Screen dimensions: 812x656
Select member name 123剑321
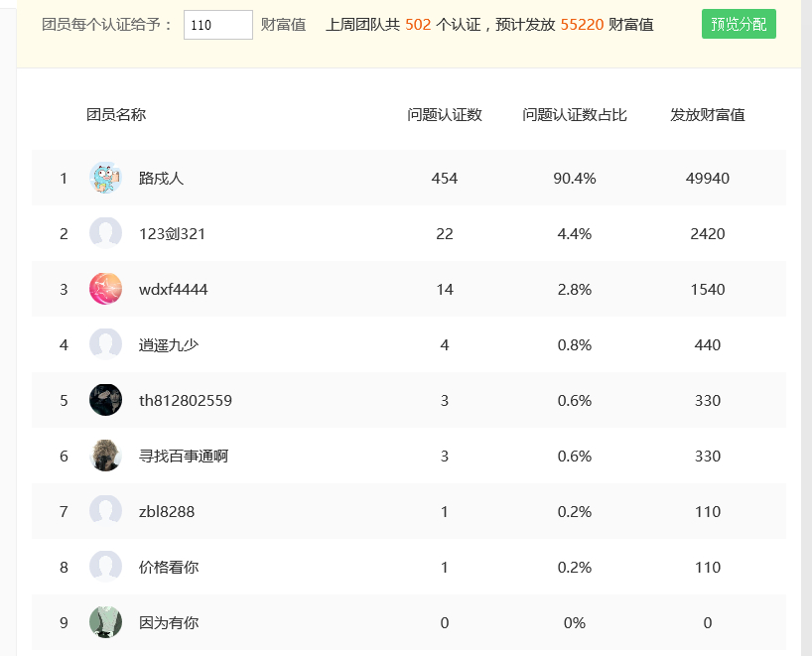(172, 233)
